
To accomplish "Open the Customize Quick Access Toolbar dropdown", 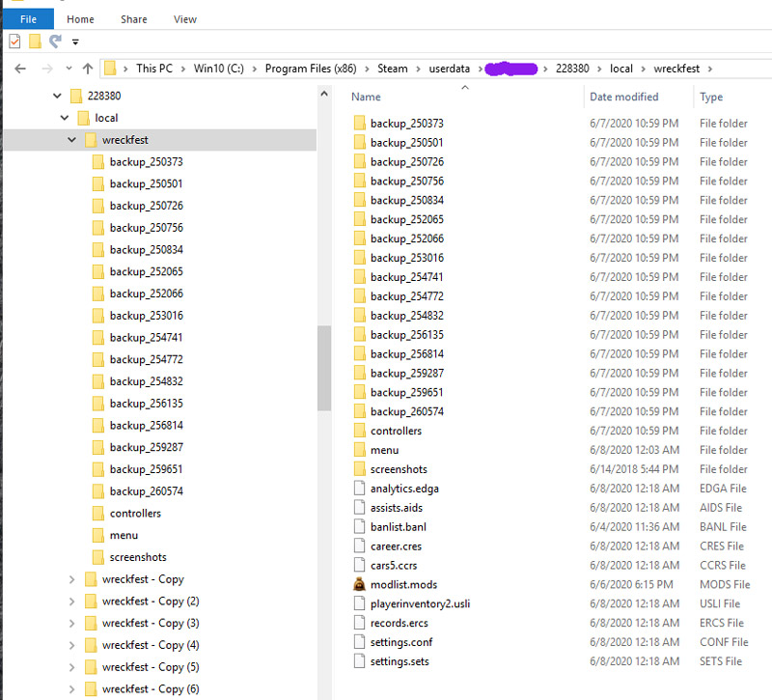I will 75,42.
